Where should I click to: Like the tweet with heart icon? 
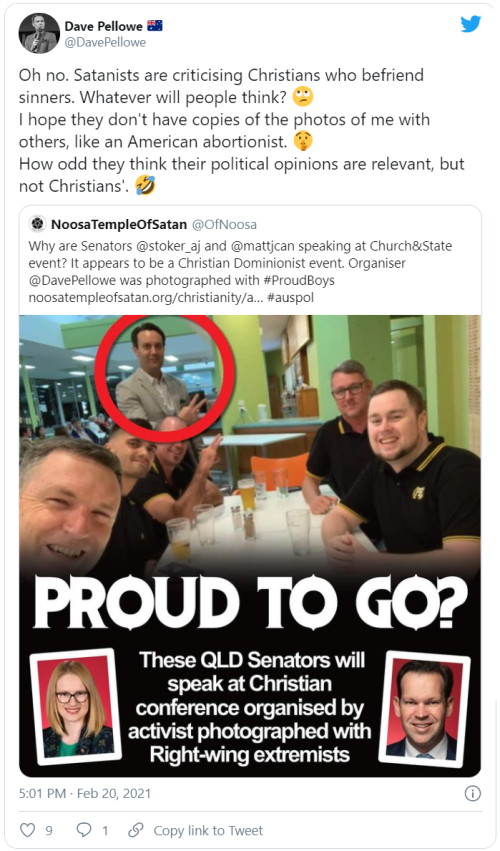[x=28, y=830]
